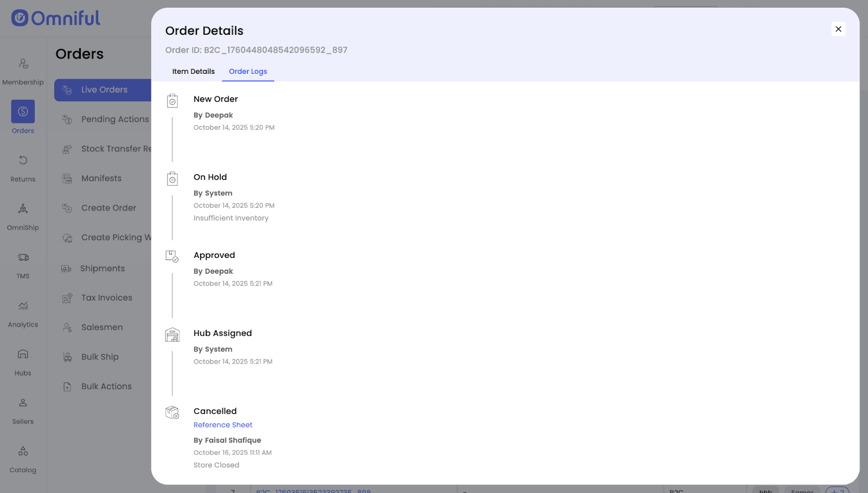Screen dimensions: 868x493
Task: Select Manifests from the Orders menu
Action: 101,179
